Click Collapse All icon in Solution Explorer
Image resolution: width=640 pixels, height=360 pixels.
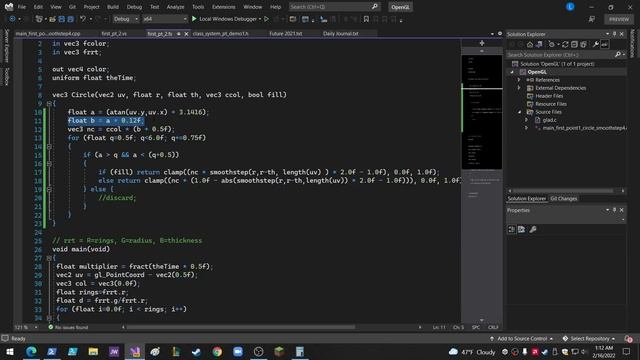click(x=574, y=44)
